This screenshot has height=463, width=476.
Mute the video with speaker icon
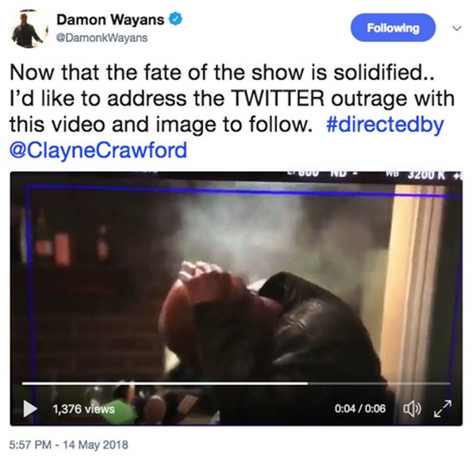click(x=412, y=408)
